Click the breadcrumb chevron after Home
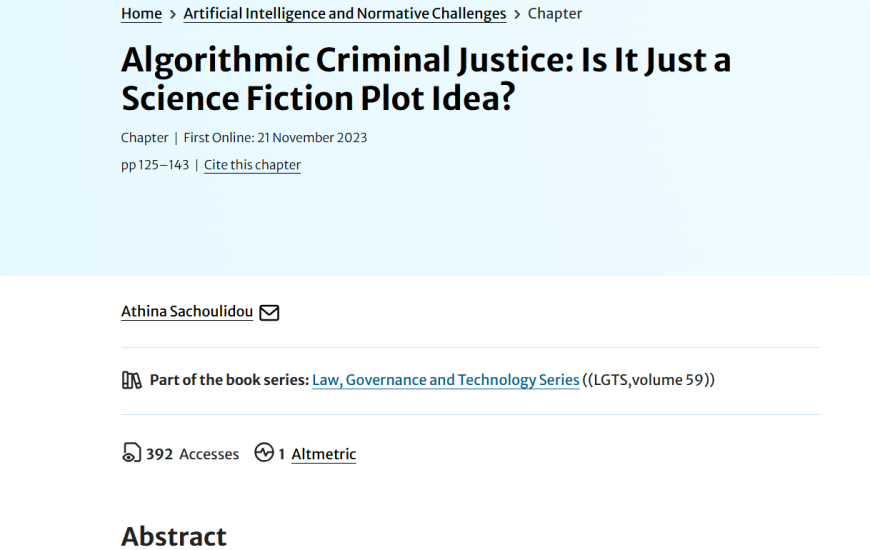 tap(172, 14)
